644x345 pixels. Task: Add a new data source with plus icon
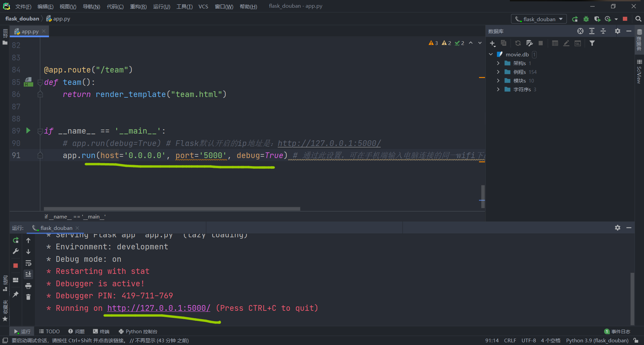[492, 43]
